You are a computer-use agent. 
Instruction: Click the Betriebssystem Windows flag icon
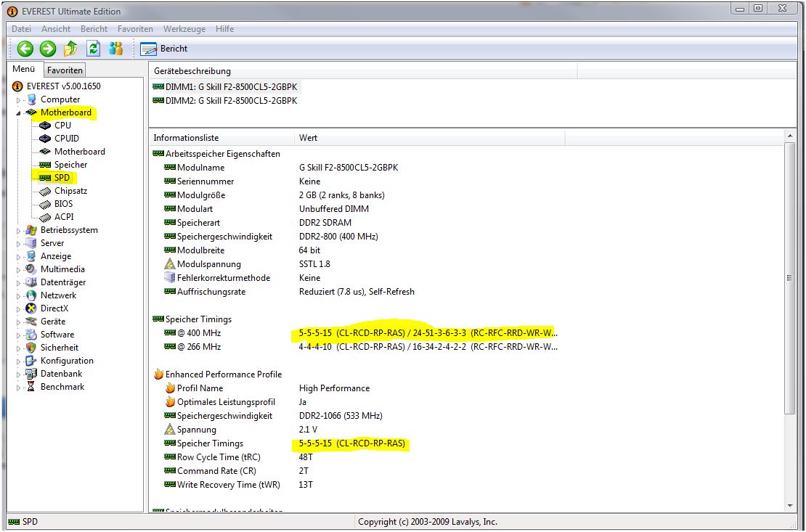[x=32, y=230]
